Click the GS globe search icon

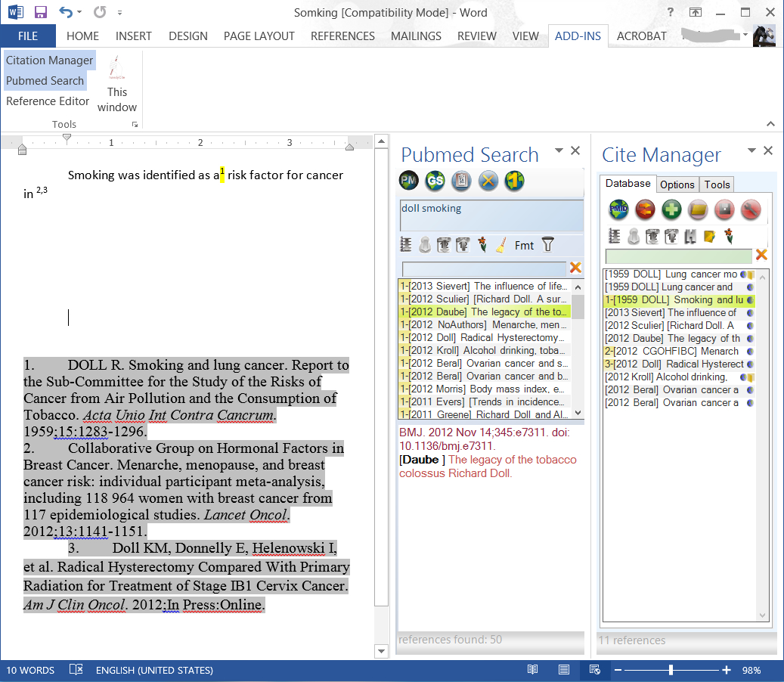point(435,181)
